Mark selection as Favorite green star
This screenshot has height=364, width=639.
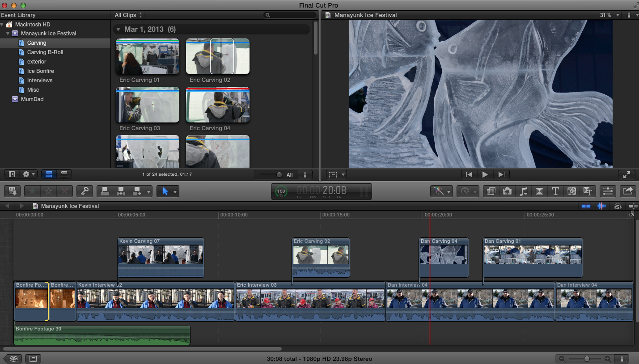pyautogui.click(x=32, y=191)
